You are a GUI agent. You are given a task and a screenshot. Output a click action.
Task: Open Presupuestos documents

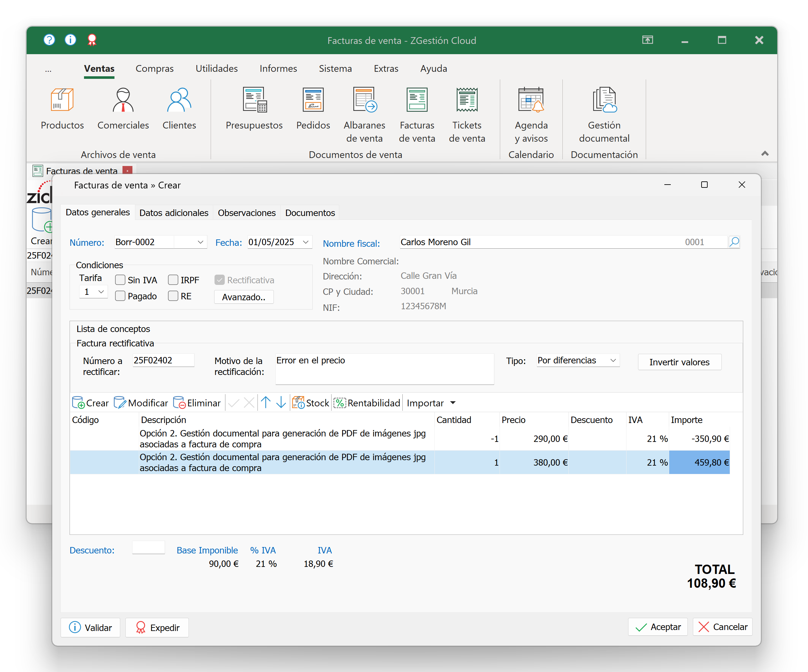click(254, 109)
